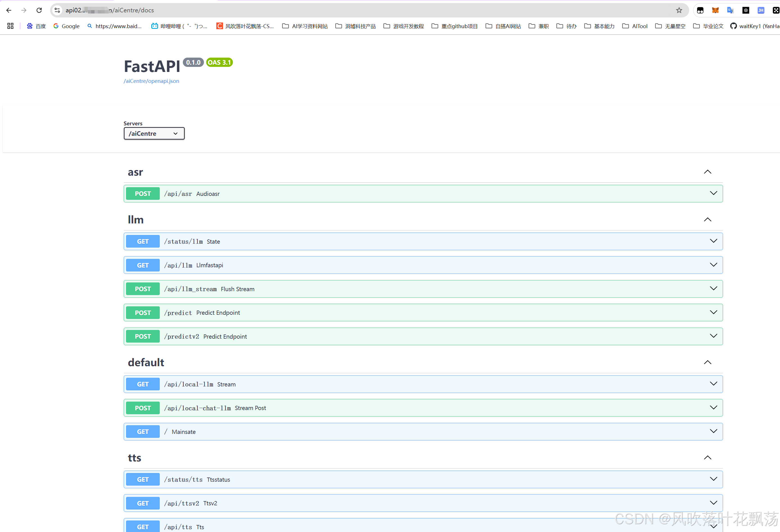Collapse the default section
This screenshot has height=532, width=780.
(707, 362)
